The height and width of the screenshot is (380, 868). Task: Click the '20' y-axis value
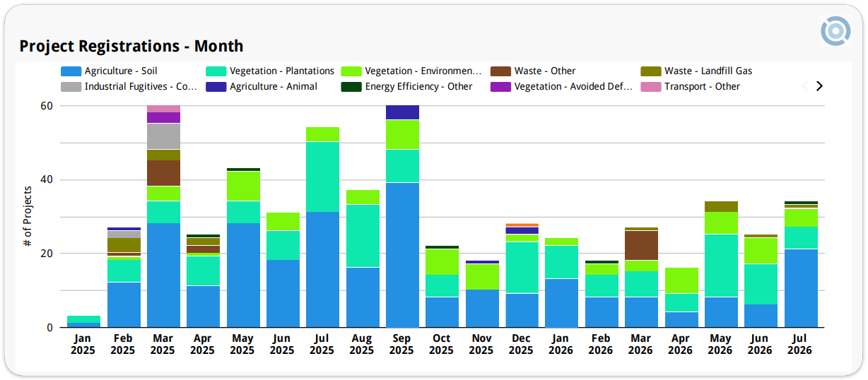click(x=46, y=254)
